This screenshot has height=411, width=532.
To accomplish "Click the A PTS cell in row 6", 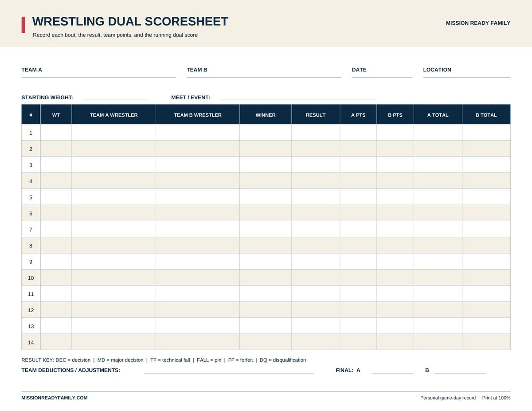I will tap(358, 213).
